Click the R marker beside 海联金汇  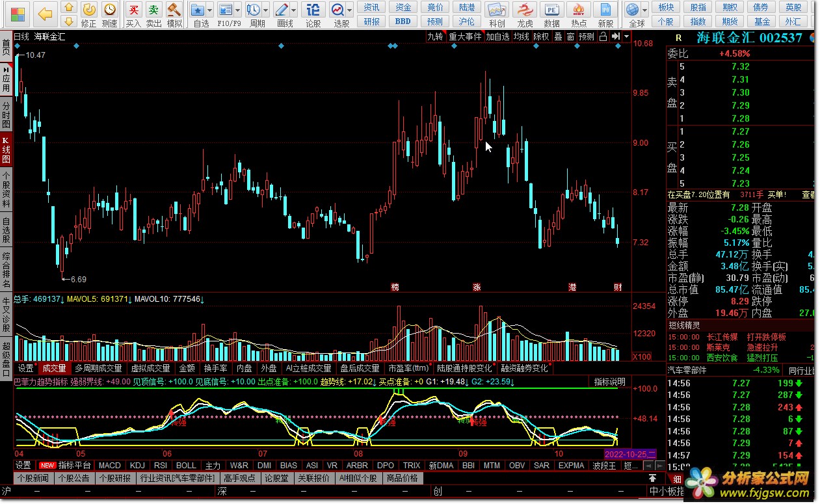pos(678,38)
